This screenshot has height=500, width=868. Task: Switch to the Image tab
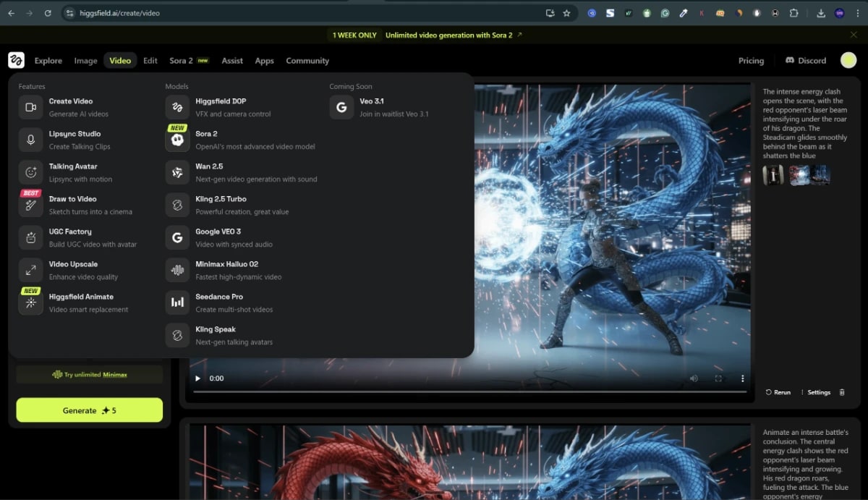pos(85,61)
